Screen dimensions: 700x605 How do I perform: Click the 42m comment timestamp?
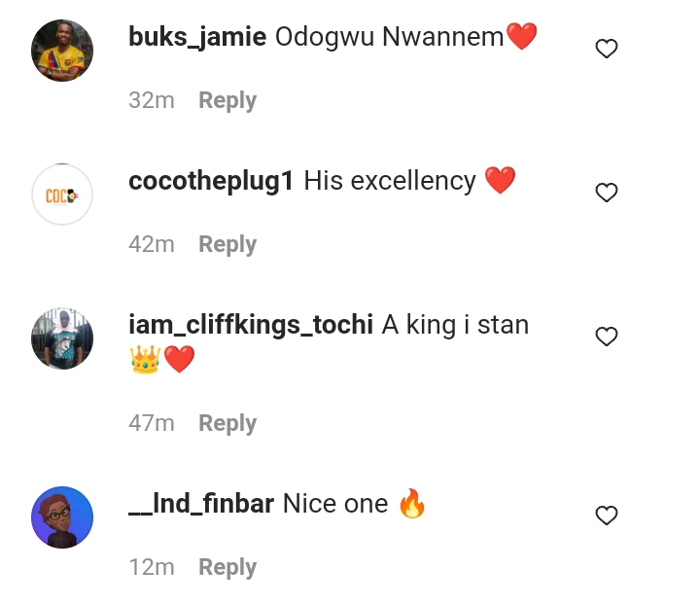click(151, 244)
